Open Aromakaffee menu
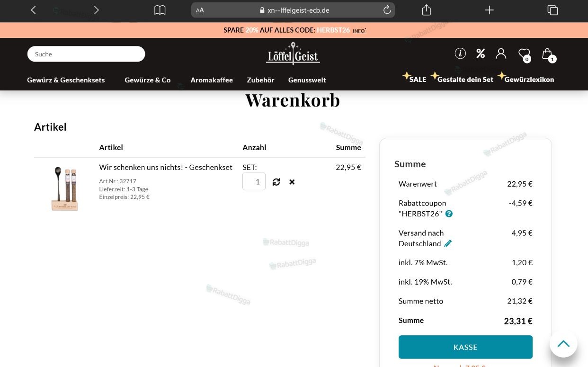The width and height of the screenshot is (588, 367). point(212,80)
